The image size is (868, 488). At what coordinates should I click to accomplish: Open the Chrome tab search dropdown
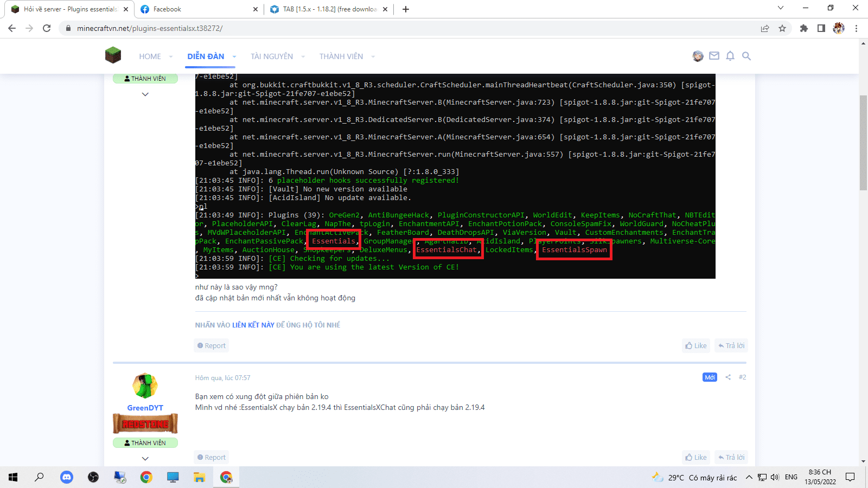pyautogui.click(x=781, y=8)
